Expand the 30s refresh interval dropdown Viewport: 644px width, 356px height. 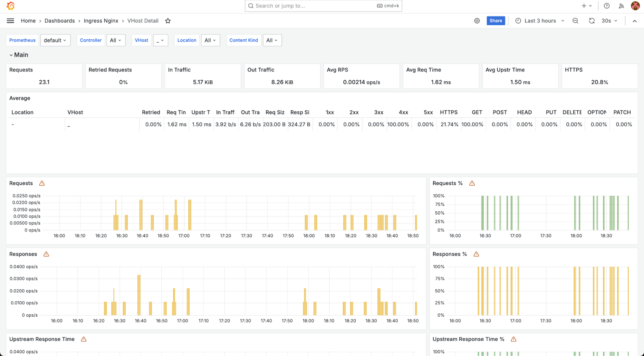pos(610,21)
